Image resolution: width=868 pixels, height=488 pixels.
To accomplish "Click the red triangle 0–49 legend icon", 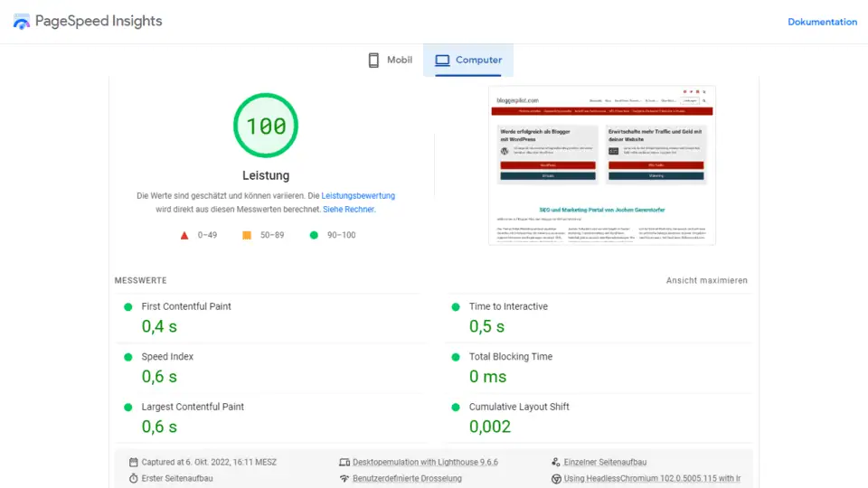I will [184, 235].
